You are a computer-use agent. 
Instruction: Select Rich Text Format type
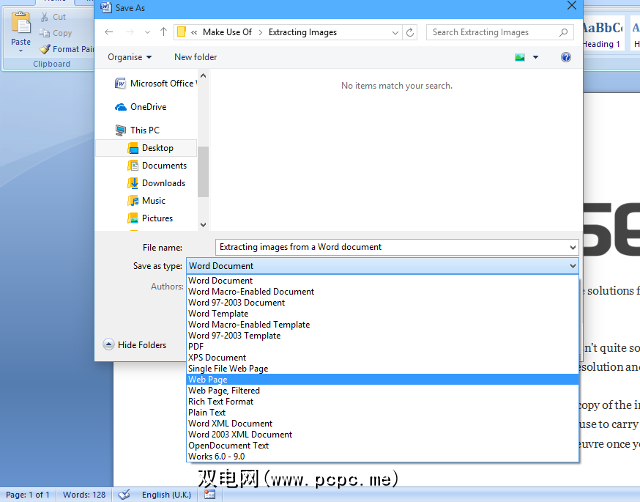[x=383, y=402]
